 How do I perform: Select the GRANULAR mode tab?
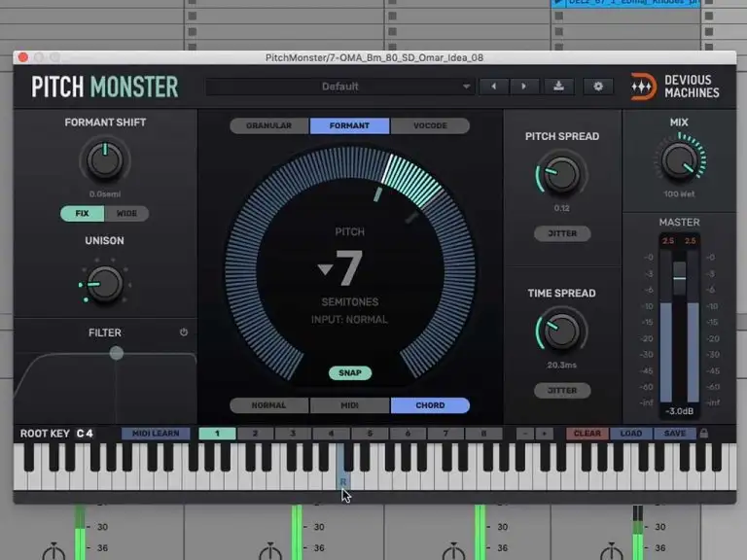coord(269,125)
